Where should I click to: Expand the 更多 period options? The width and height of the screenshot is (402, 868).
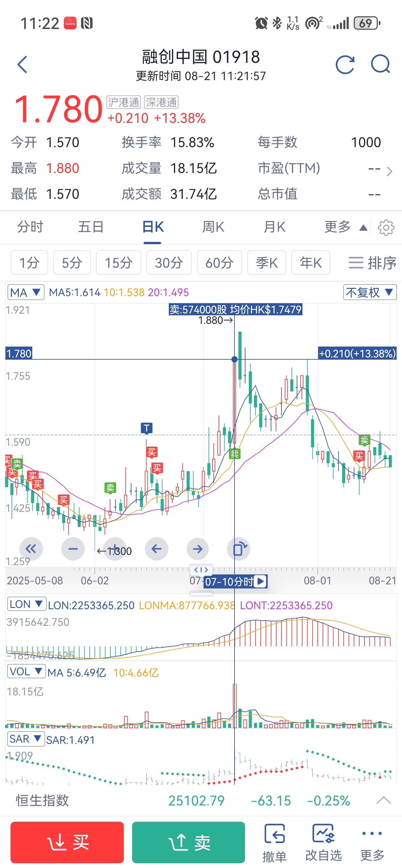click(346, 227)
